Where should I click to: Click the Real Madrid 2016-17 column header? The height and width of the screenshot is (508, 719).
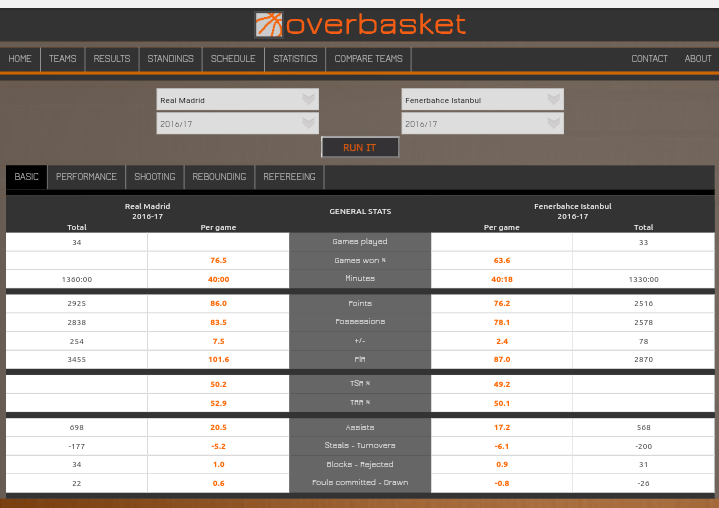coord(148,211)
